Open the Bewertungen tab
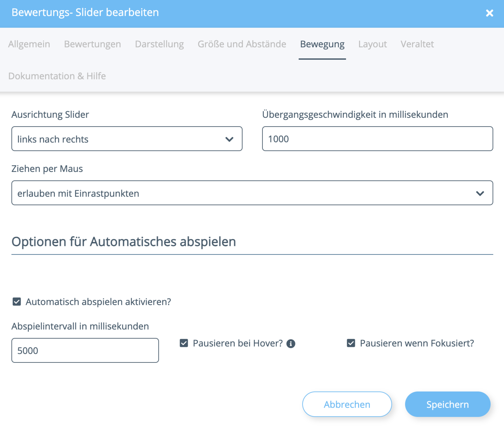Image resolution: width=504 pixels, height=429 pixels. point(92,44)
